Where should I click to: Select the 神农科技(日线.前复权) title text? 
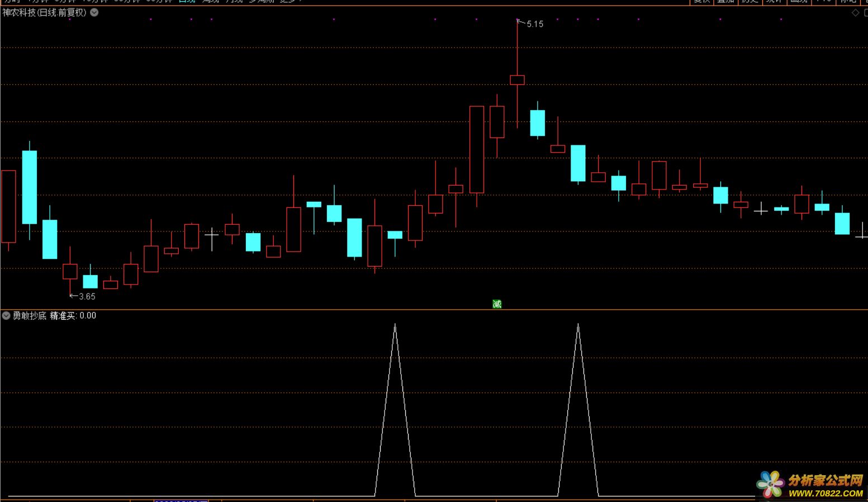(45, 12)
